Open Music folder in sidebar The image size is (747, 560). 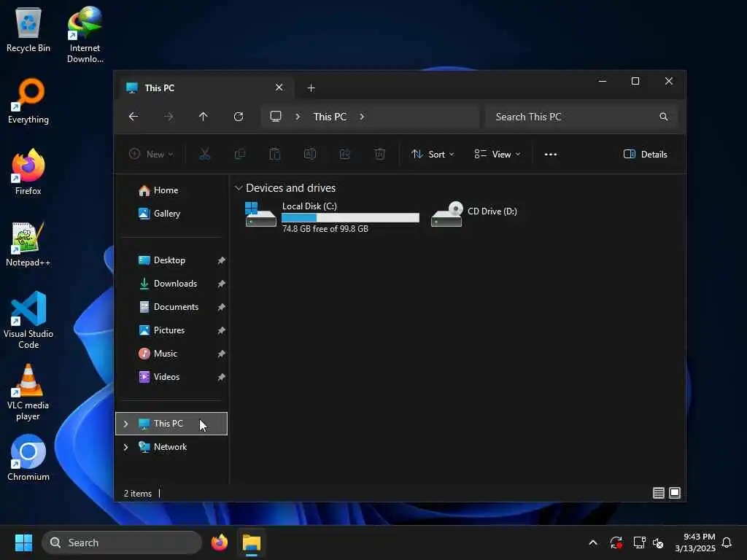(x=171, y=354)
